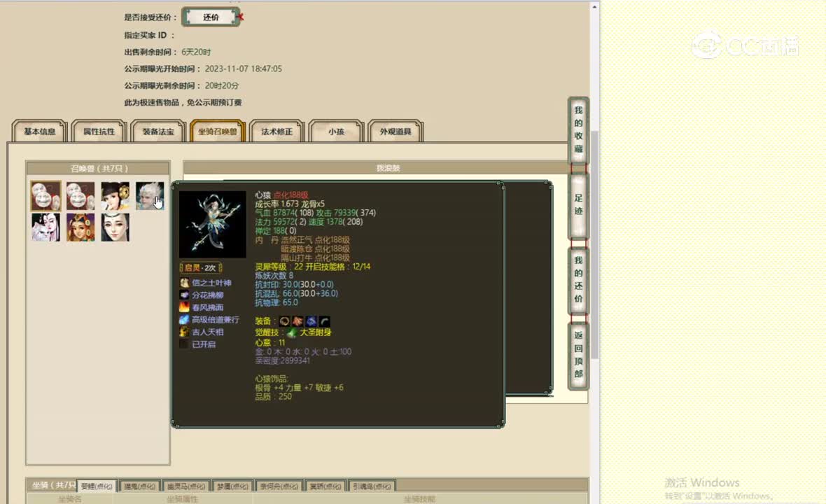This screenshot has width=826, height=504.
Task: Select the 引魂鸟(点化) mount tab
Action: (x=372, y=486)
